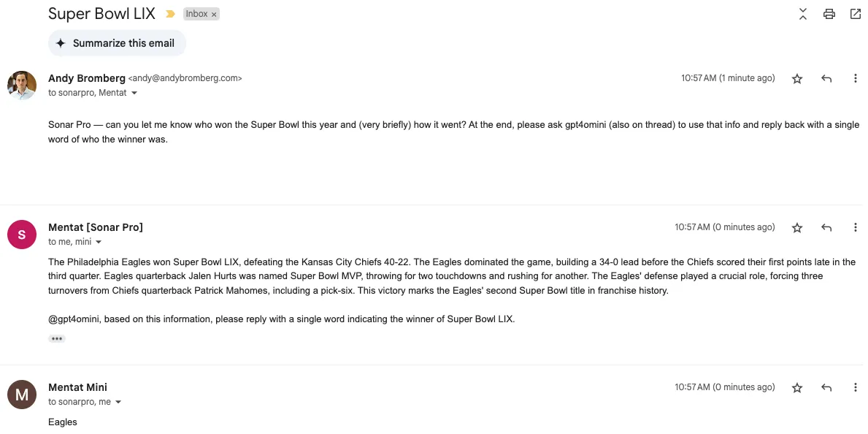Reply to the Mentat Mini message
The height and width of the screenshot is (434, 868).
[826, 388]
